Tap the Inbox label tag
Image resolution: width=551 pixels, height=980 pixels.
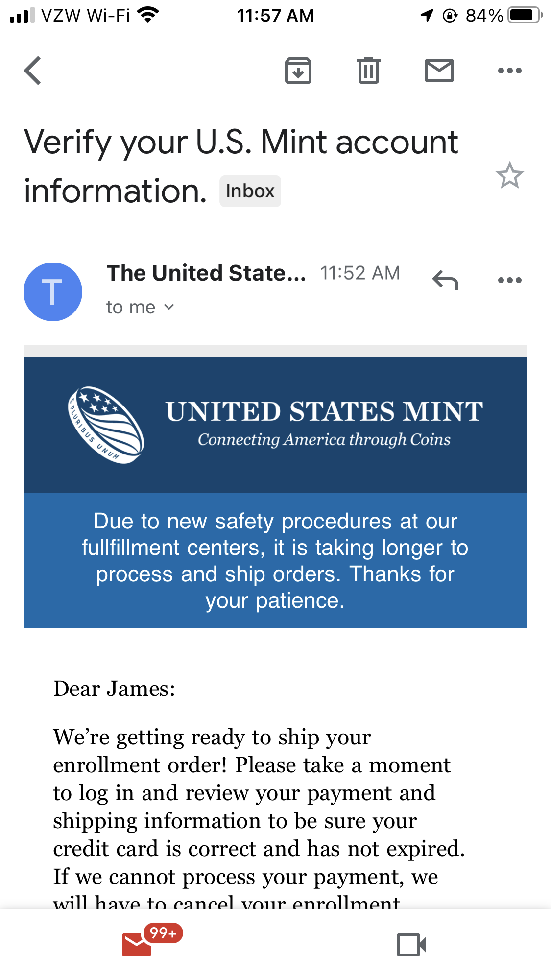[x=250, y=191]
